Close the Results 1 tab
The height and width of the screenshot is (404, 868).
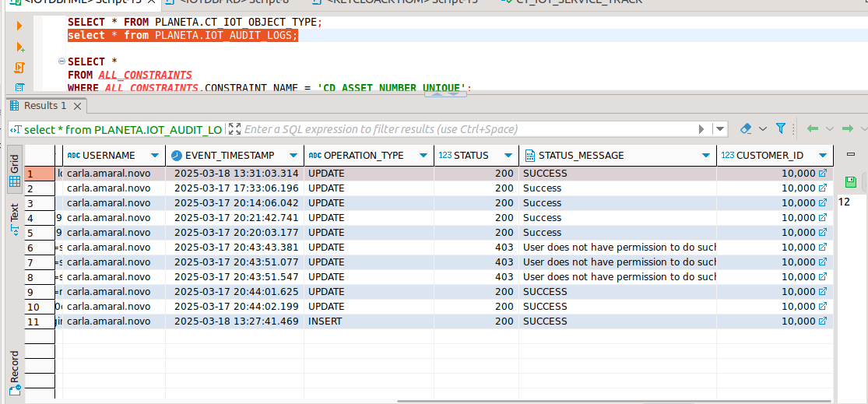pyautogui.click(x=78, y=106)
